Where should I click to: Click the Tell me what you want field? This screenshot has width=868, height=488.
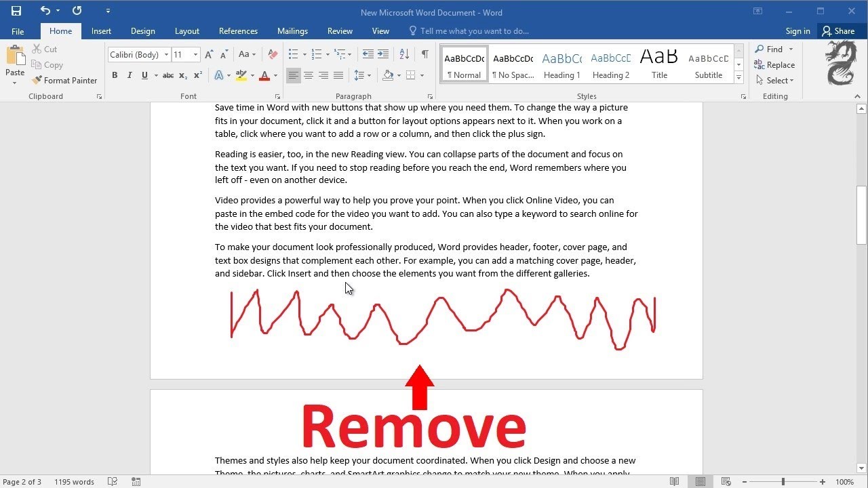(x=474, y=31)
